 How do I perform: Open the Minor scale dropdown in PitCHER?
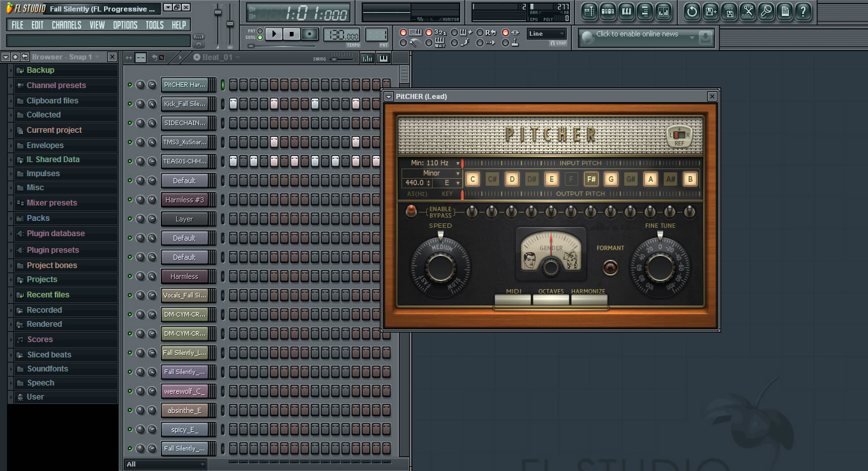[431, 173]
